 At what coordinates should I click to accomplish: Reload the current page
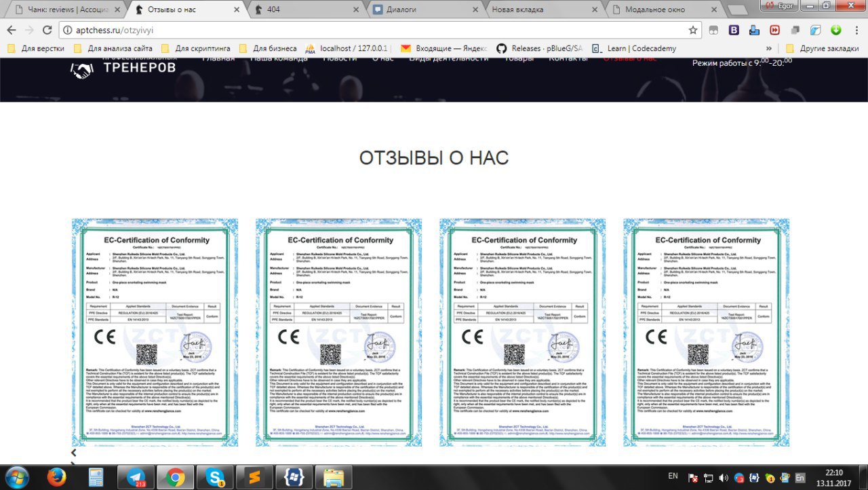coord(47,30)
